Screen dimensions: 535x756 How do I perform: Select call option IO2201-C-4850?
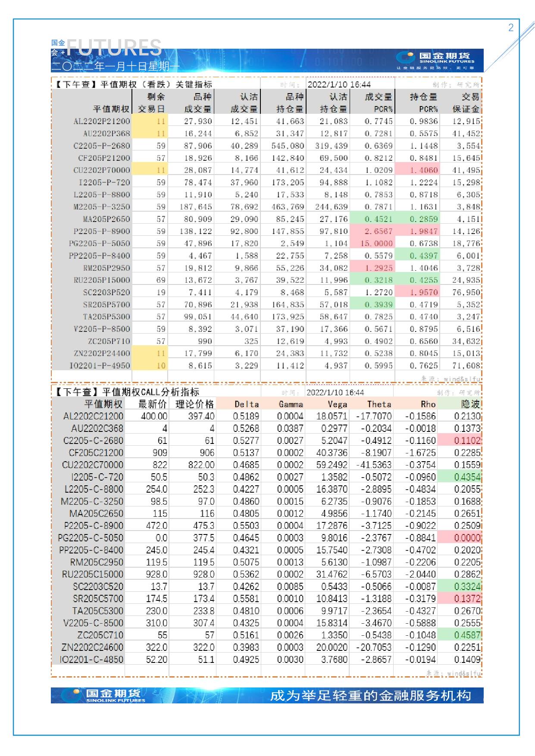(91, 659)
